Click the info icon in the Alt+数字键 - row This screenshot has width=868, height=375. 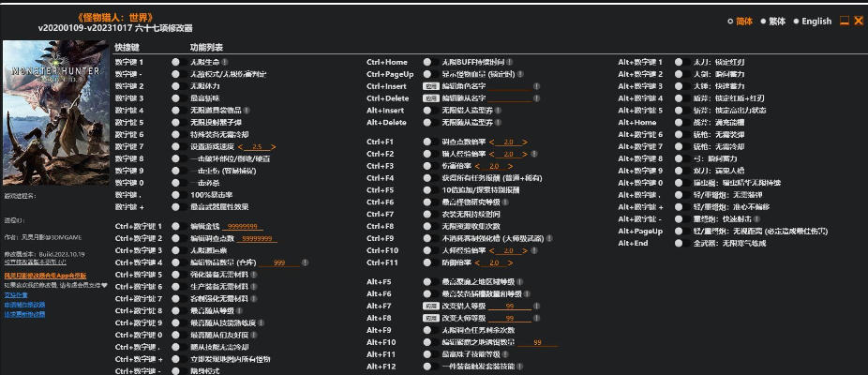pos(756,218)
